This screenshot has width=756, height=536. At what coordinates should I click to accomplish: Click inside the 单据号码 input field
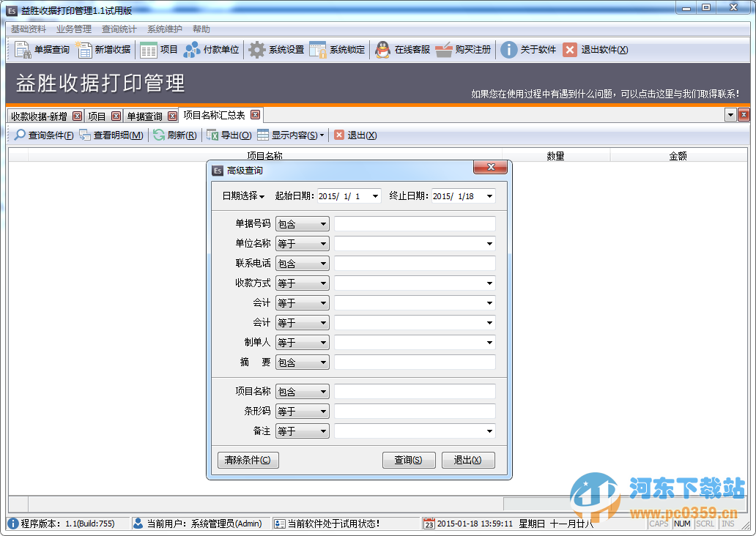414,223
